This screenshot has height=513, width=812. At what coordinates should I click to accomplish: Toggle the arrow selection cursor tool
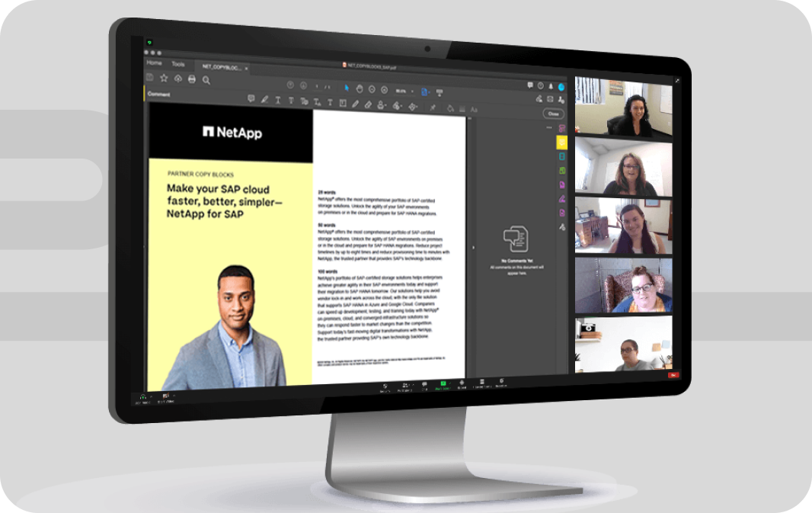tap(347, 88)
